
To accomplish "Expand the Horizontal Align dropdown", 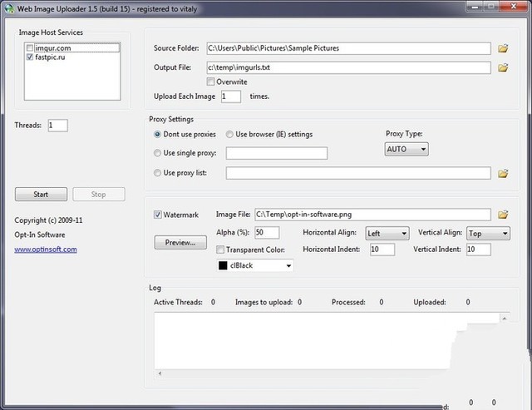I will point(387,234).
